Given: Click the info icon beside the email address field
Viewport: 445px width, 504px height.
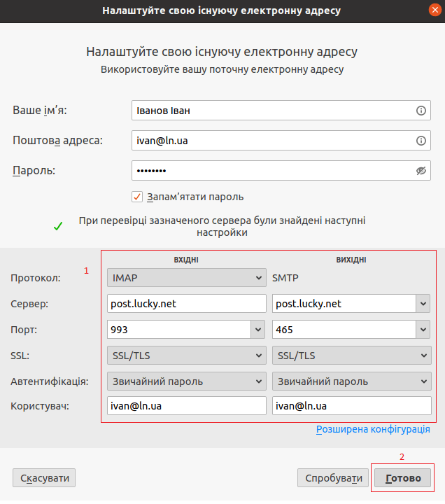Looking at the screenshot, I should 421,141.
